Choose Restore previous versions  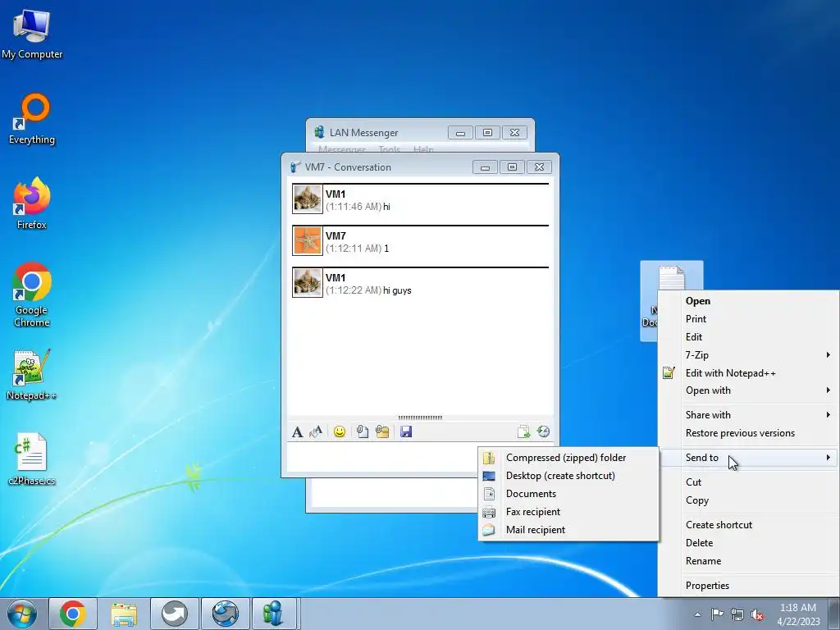(x=748, y=433)
